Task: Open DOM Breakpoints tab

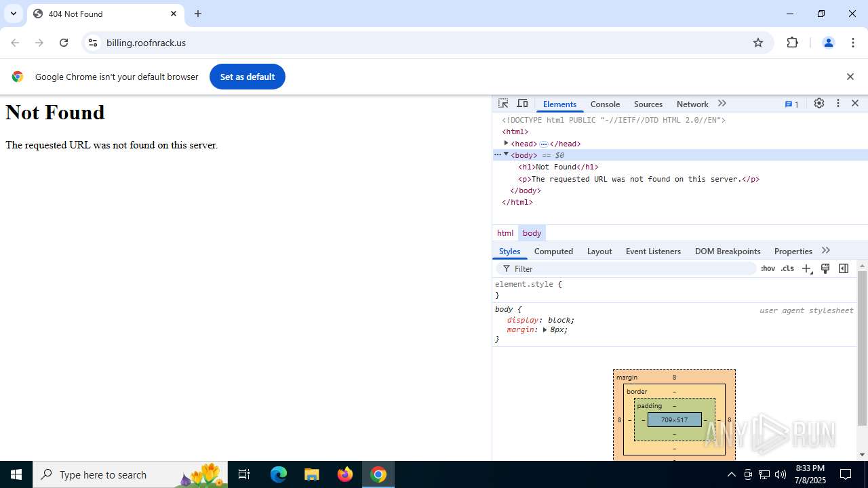Action: [728, 251]
